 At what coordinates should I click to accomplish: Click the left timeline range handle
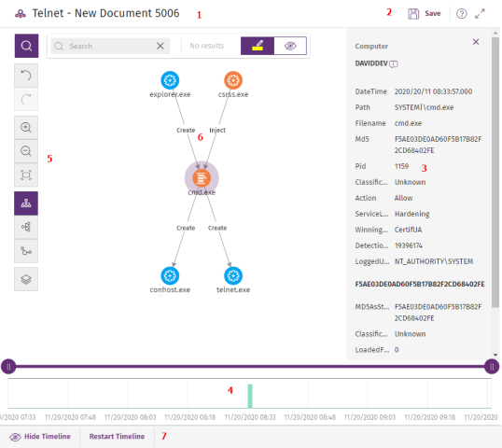pos(8,367)
